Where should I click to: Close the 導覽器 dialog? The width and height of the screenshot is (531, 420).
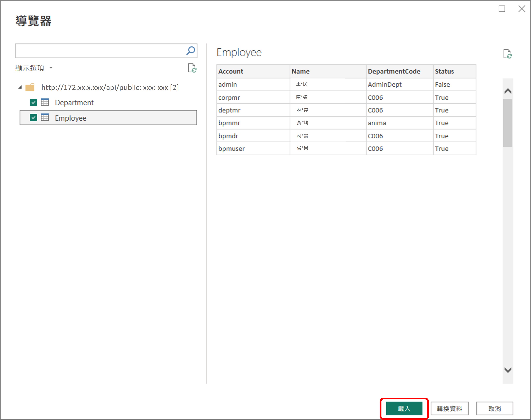pos(522,9)
